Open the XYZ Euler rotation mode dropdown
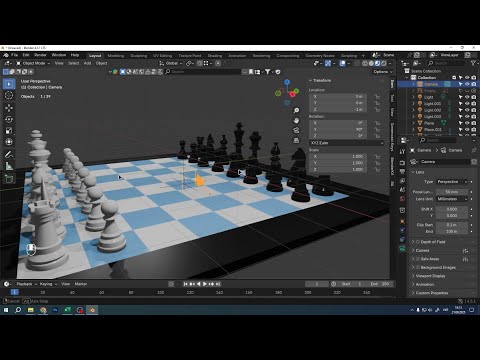This screenshot has width=480, height=360. coord(347,143)
